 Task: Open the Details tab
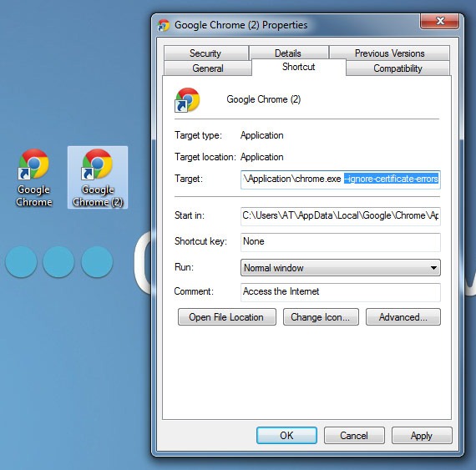288,53
